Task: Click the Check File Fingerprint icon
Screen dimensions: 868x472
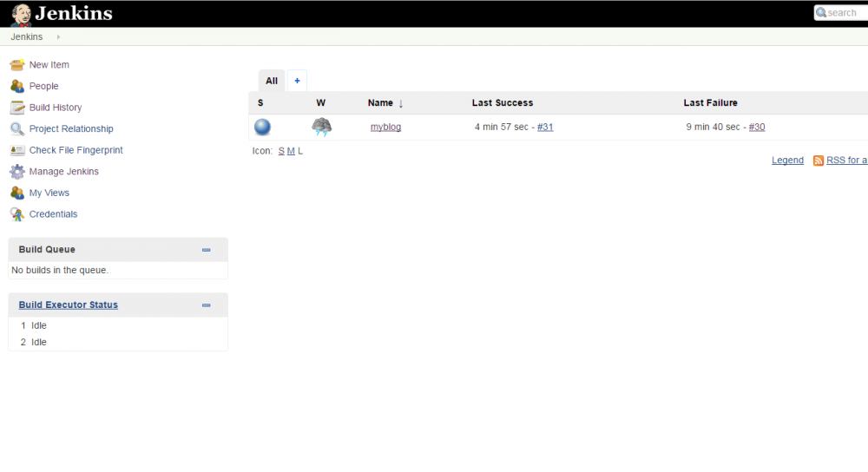Action: tap(17, 150)
